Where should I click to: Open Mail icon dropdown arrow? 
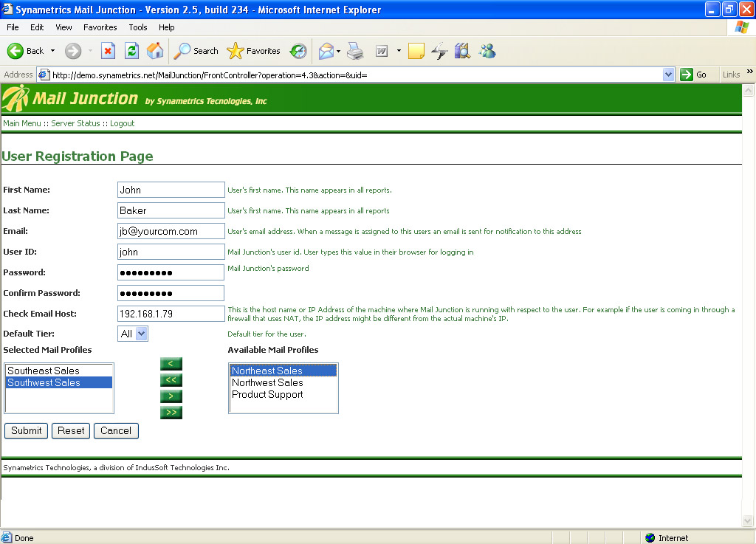coord(338,51)
